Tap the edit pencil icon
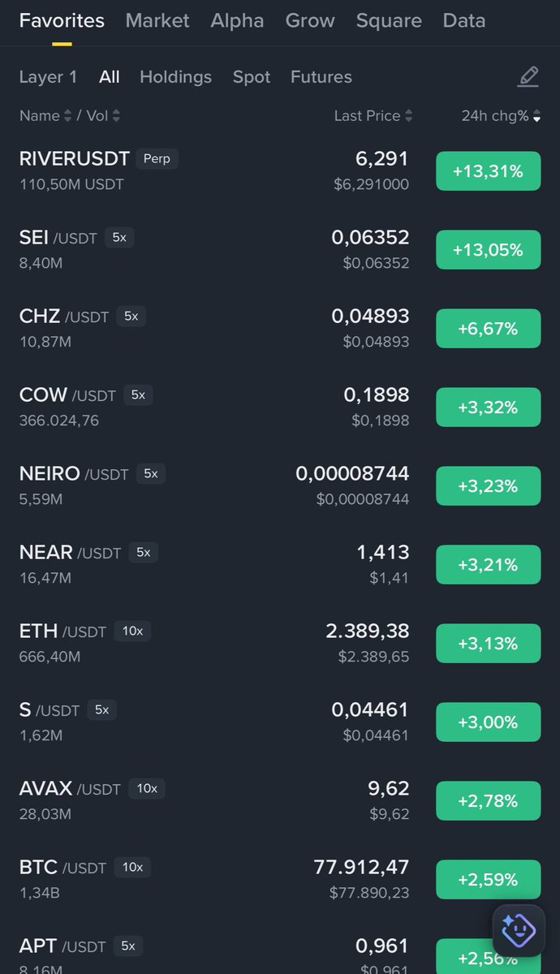Image resolution: width=560 pixels, height=974 pixels. [528, 77]
